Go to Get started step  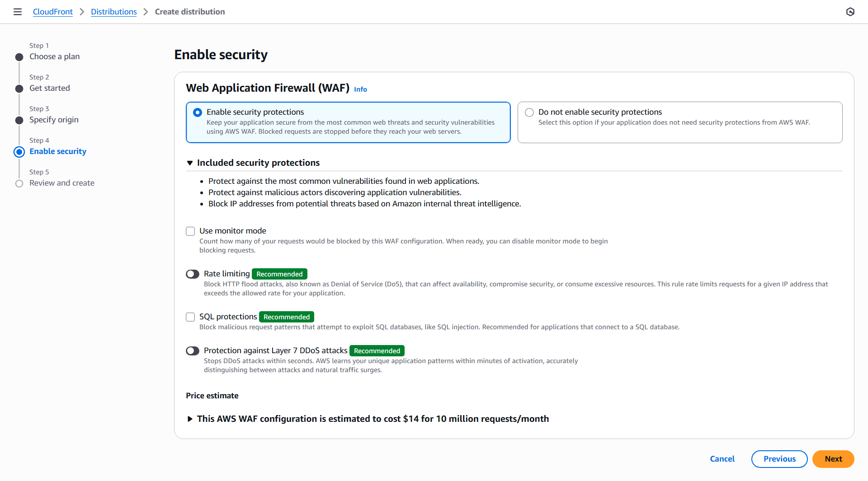click(50, 88)
